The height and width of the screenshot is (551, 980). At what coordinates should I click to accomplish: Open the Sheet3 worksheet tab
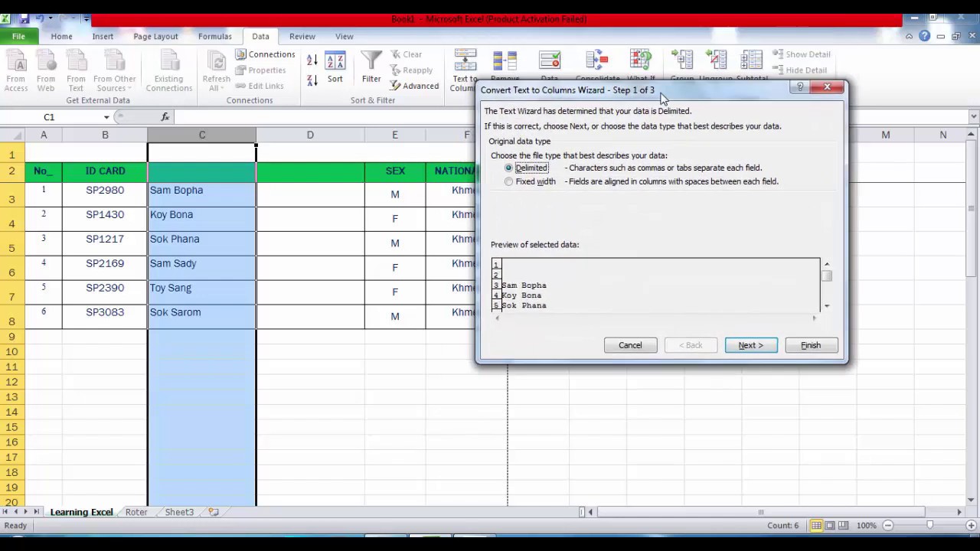(x=179, y=512)
